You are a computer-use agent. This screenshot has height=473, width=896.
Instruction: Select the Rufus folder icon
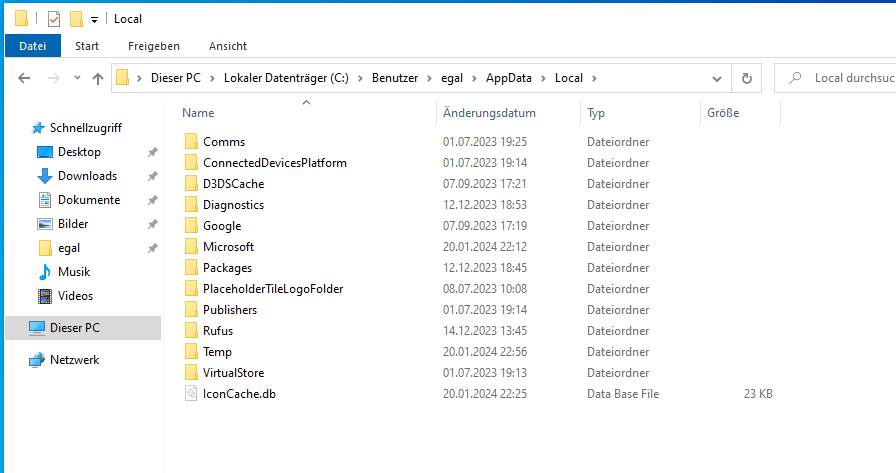[191, 331]
